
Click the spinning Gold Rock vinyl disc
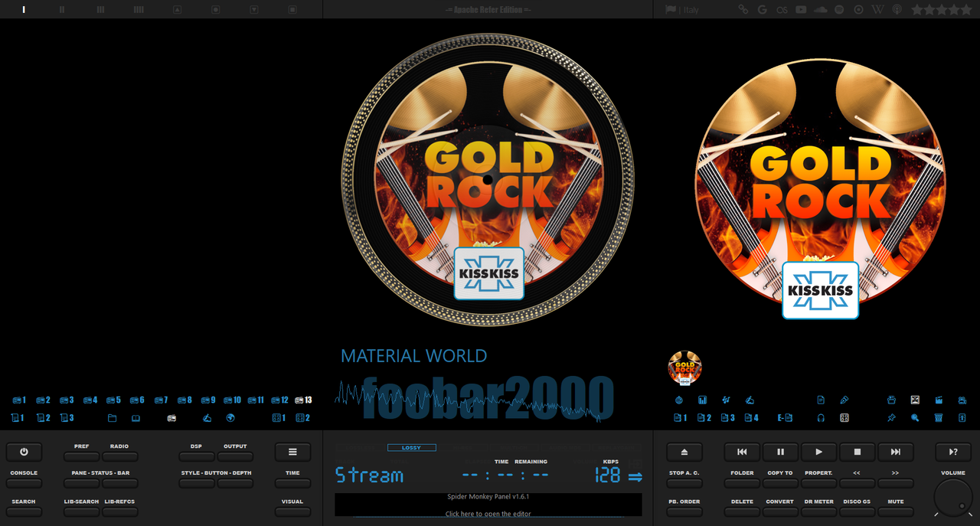tap(488, 178)
